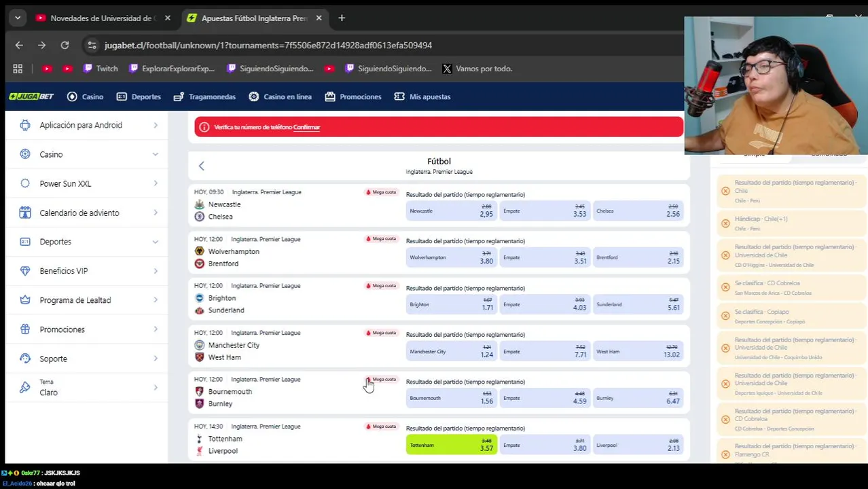Open Power Sun XXL arrow

tap(156, 183)
